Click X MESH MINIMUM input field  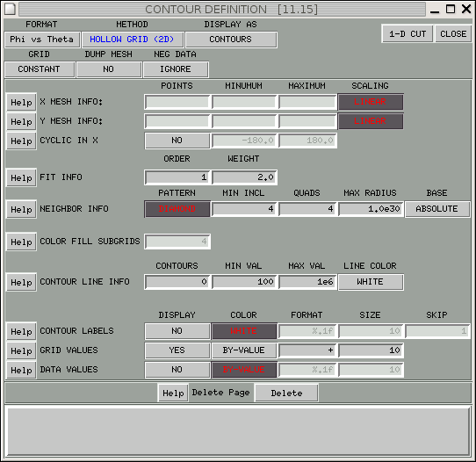(x=244, y=102)
